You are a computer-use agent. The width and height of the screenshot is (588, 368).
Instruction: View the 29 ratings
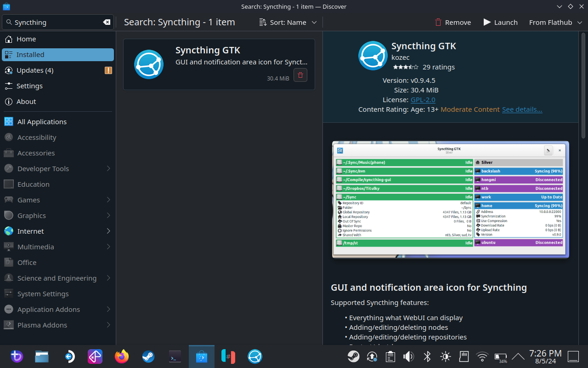tap(439, 67)
